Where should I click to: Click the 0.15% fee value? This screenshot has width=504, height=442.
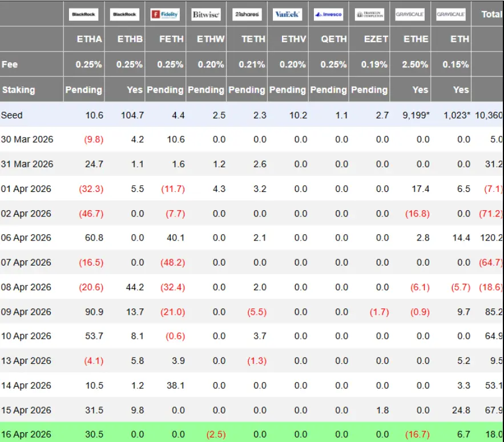point(456,65)
